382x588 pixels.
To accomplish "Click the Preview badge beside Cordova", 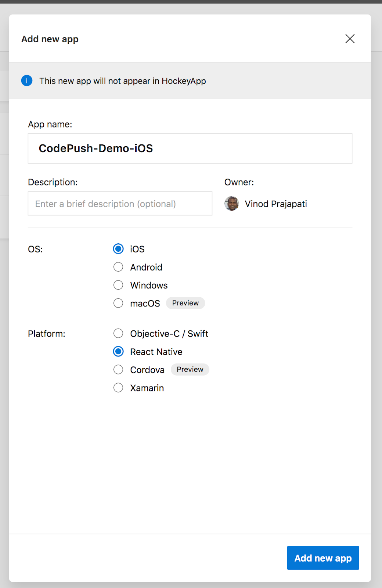I will pyautogui.click(x=190, y=369).
